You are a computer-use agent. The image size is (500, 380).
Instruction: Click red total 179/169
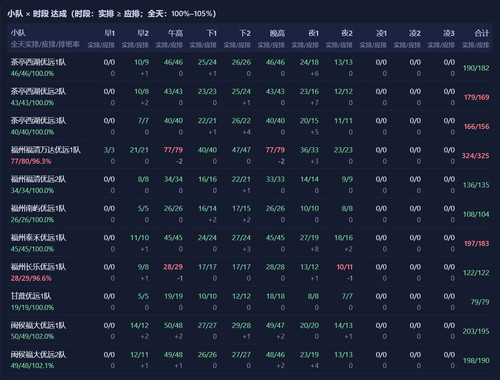coord(477,97)
